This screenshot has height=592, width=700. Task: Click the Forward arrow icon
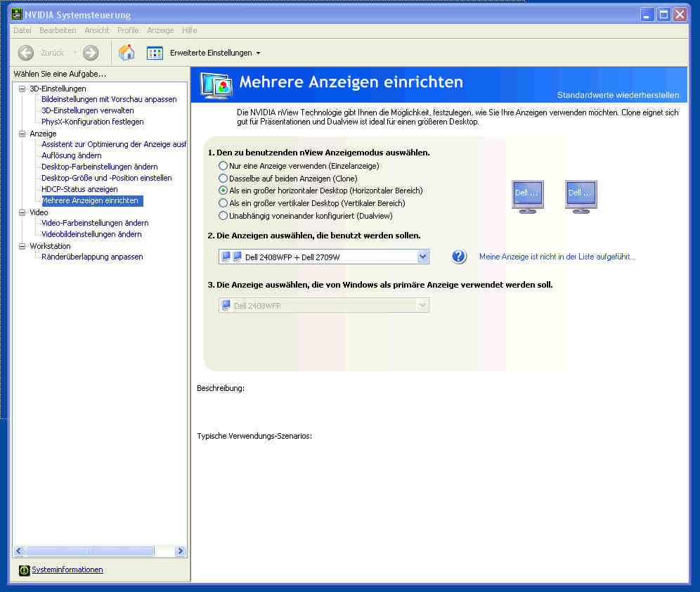pos(91,53)
